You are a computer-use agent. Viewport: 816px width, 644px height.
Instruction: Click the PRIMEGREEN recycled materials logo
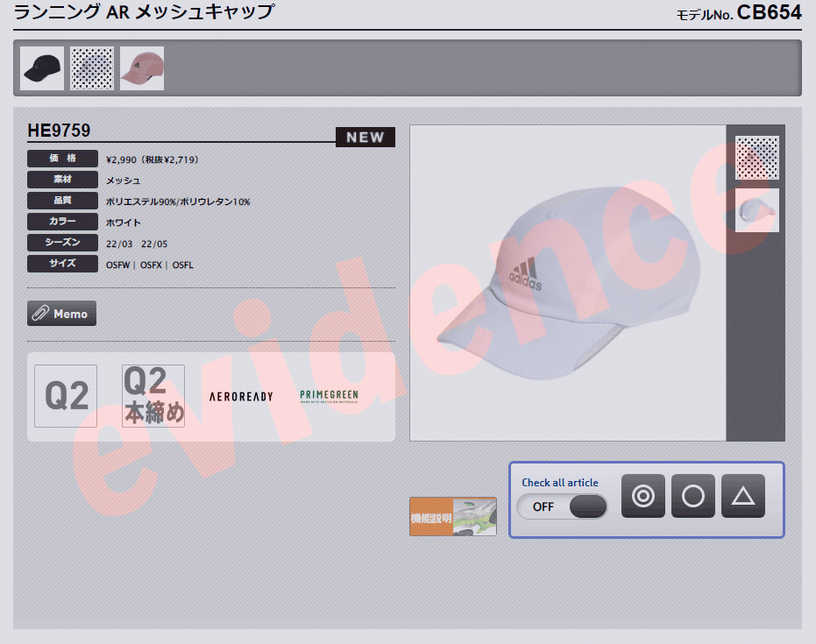click(329, 396)
